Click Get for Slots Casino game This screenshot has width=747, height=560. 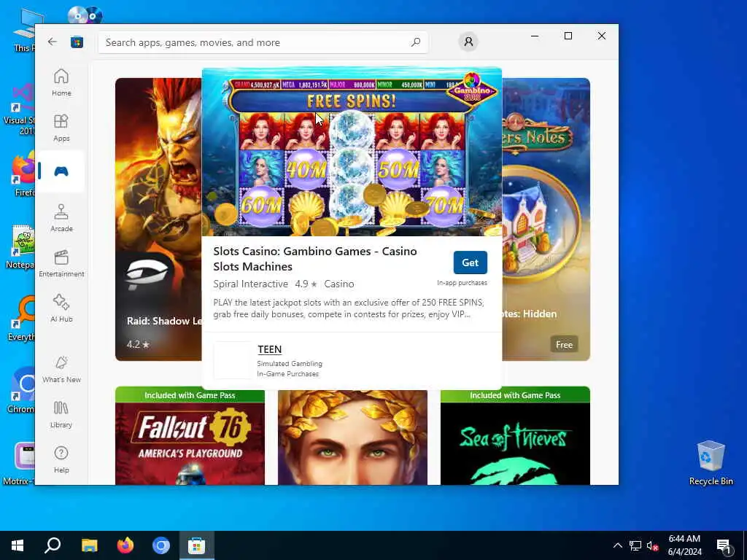point(470,262)
